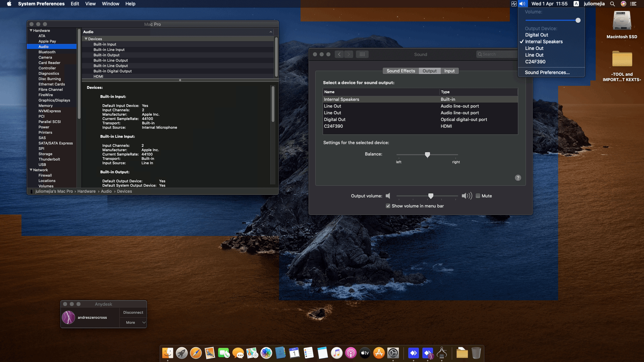
Task: Open the More dropdown in AnyDesk
Action: point(132,322)
